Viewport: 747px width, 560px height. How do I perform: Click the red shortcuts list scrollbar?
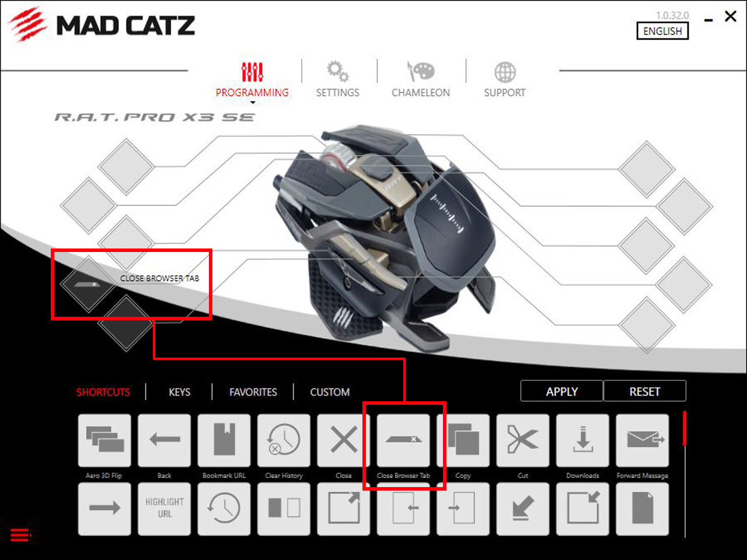coord(685,429)
